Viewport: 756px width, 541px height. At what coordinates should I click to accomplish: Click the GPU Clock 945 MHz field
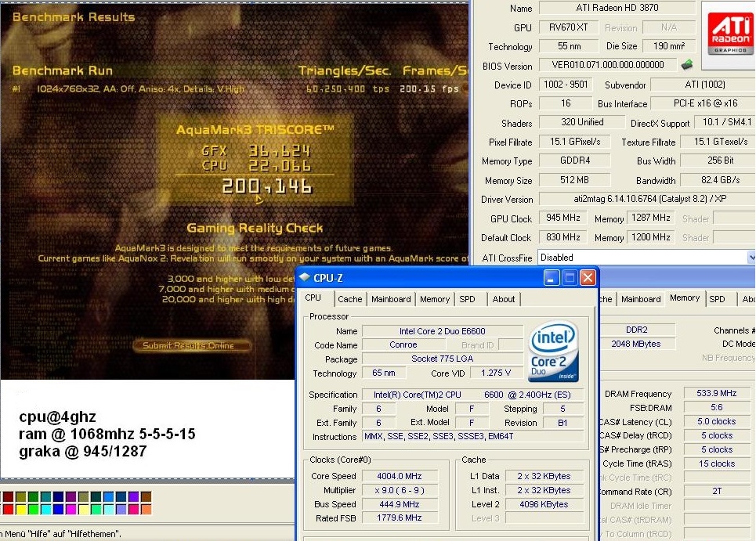pos(562,218)
